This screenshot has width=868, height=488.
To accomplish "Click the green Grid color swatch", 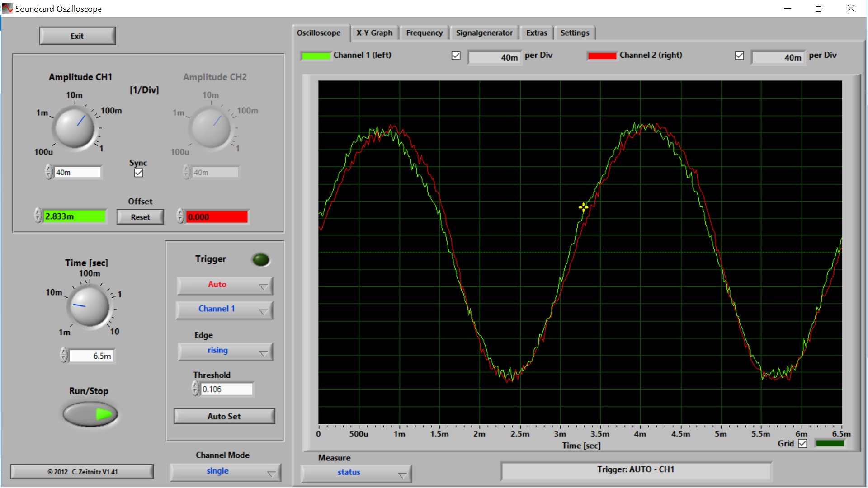I will click(x=830, y=443).
